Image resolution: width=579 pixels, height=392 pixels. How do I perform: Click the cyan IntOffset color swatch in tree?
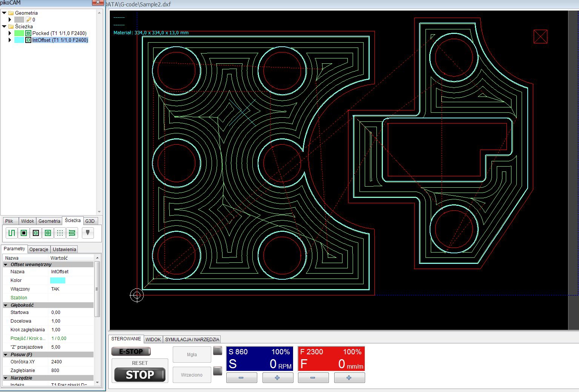click(x=19, y=40)
